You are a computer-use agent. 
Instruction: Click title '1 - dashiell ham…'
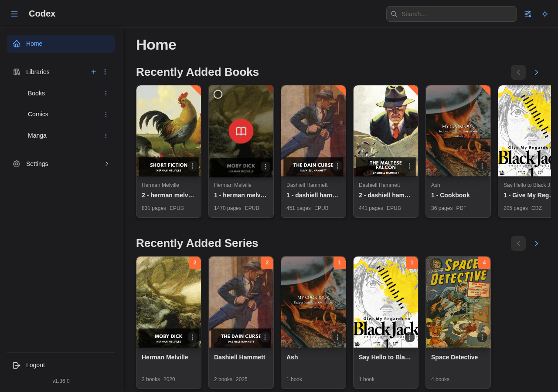pyautogui.click(x=313, y=195)
